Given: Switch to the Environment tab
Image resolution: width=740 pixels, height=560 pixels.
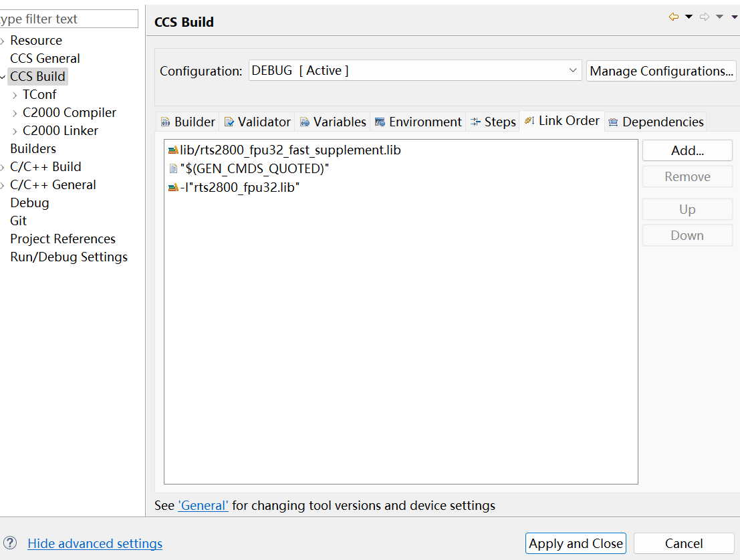Looking at the screenshot, I should point(418,122).
